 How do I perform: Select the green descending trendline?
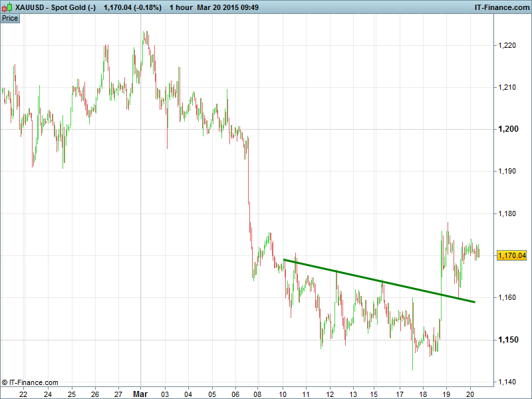point(379,281)
